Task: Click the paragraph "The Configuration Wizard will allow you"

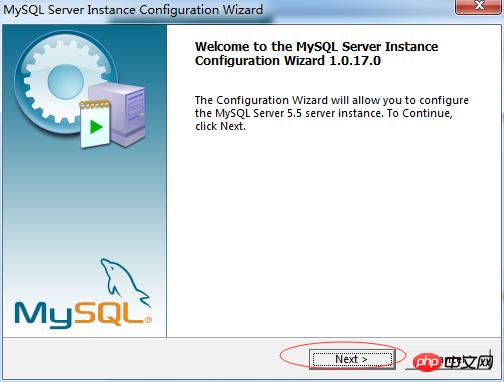Action: (x=332, y=113)
